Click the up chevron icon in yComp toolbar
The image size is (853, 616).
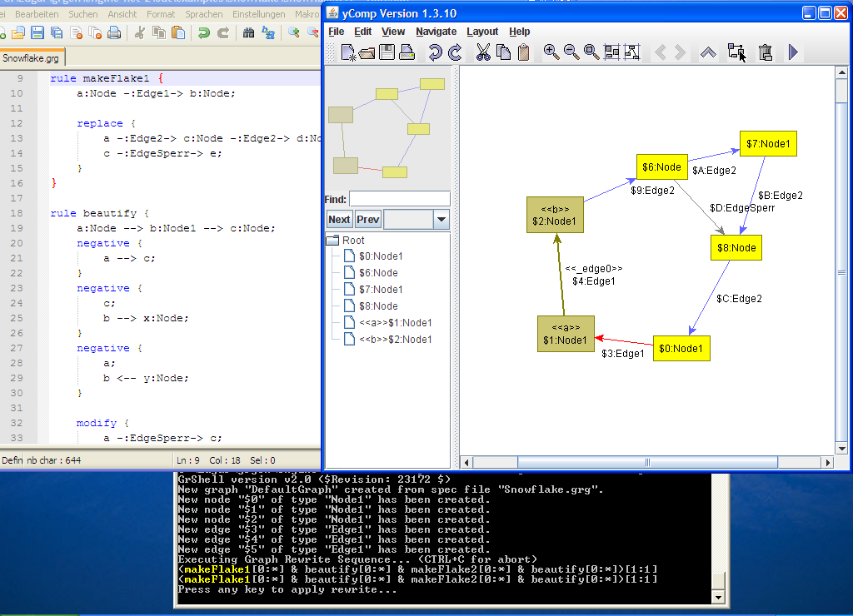tap(707, 52)
